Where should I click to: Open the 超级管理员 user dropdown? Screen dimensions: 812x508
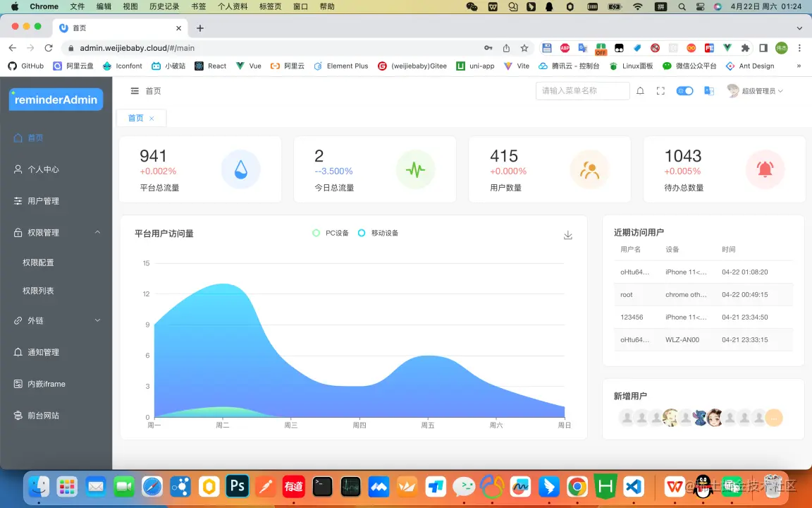point(755,91)
